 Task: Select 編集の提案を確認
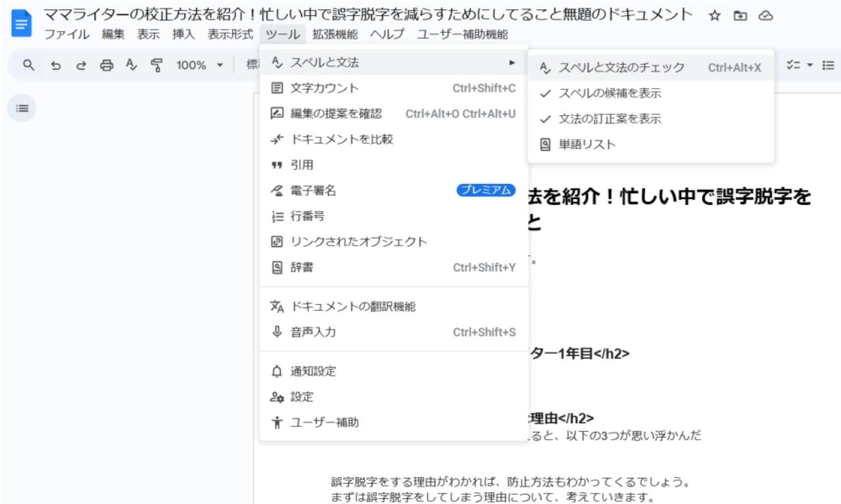click(x=394, y=114)
